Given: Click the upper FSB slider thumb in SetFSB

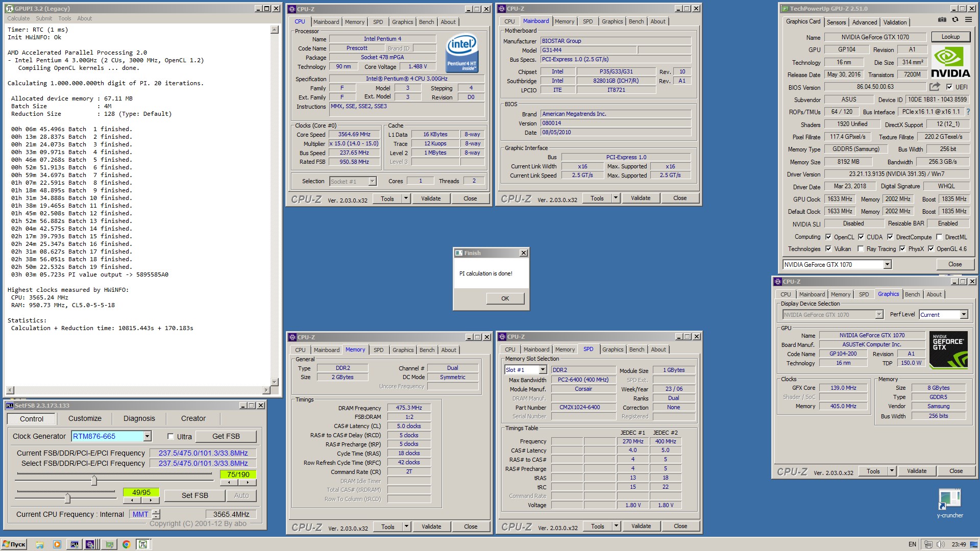Looking at the screenshot, I should point(94,480).
